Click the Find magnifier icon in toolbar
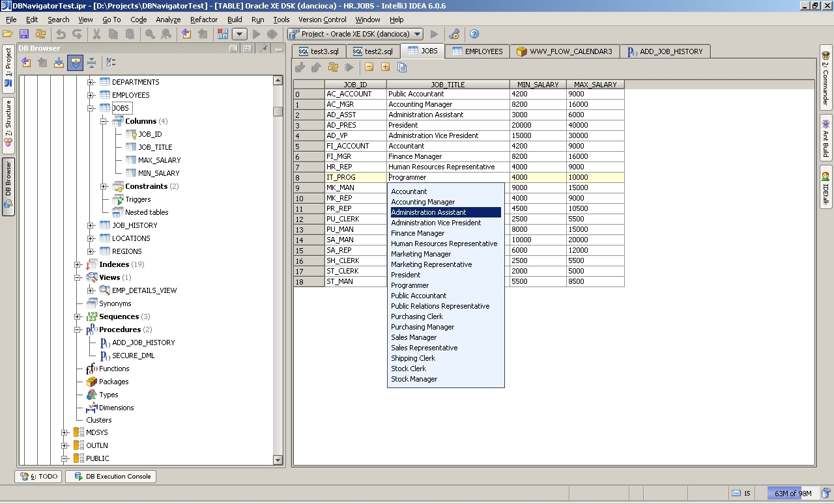This screenshot has width=834, height=504. (150, 34)
